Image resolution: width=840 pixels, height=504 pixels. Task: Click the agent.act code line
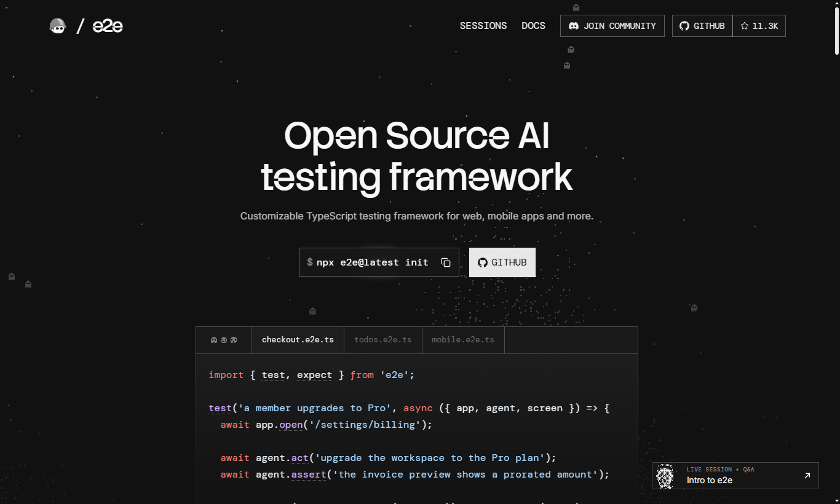click(x=389, y=458)
